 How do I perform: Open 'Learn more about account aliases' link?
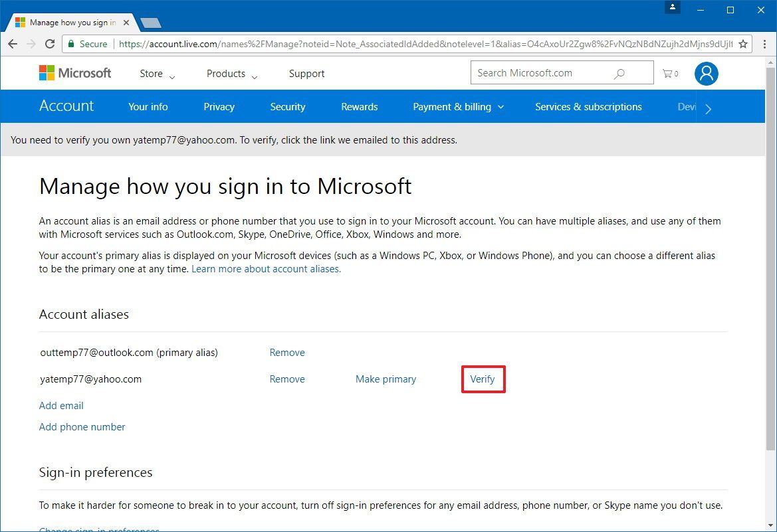pyautogui.click(x=266, y=269)
